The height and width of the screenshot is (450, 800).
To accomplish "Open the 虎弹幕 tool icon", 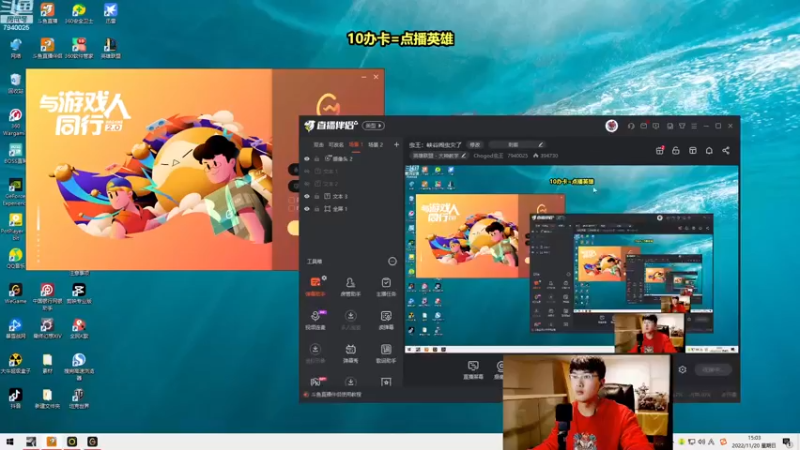I will point(386,319).
